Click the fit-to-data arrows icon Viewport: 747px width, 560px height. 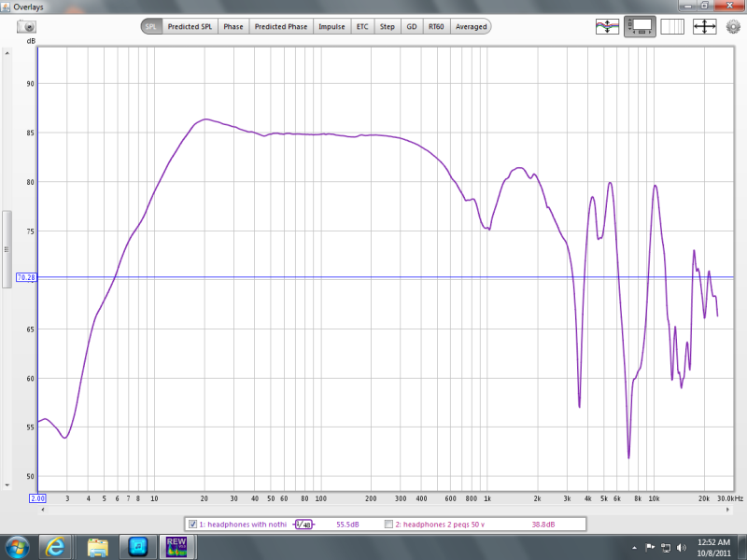pyautogui.click(x=704, y=27)
